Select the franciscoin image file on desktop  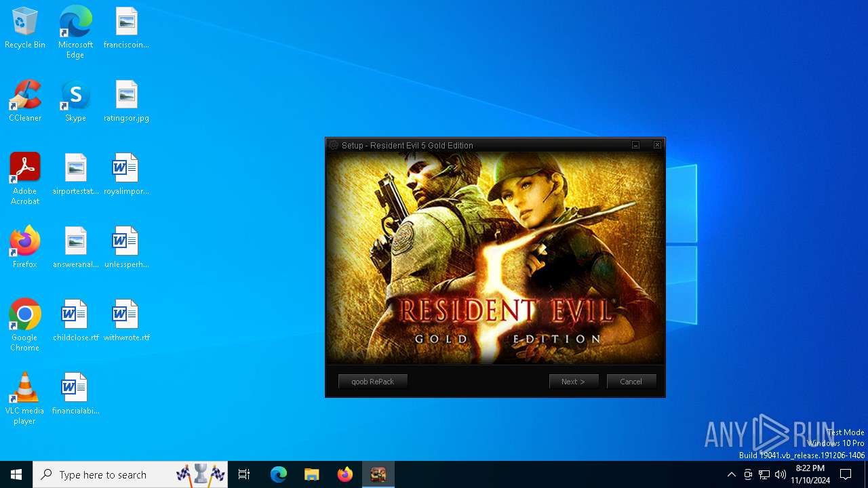pos(126,28)
